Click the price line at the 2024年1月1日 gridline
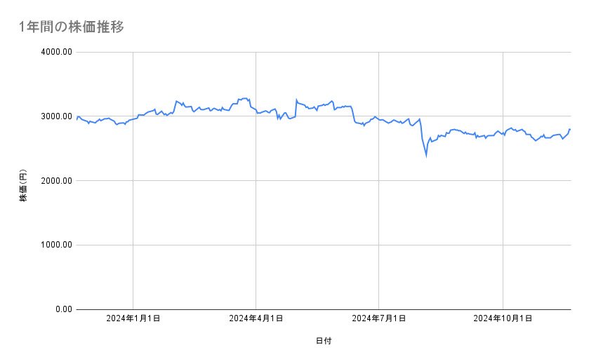Image resolution: width=589 pixels, height=364 pixels. coord(133,119)
